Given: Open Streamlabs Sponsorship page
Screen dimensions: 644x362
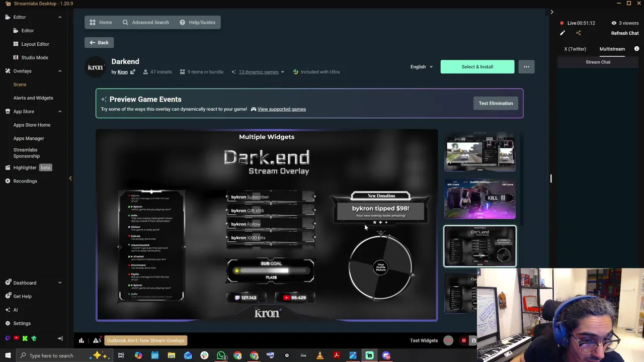Looking at the screenshot, I should pos(26,153).
